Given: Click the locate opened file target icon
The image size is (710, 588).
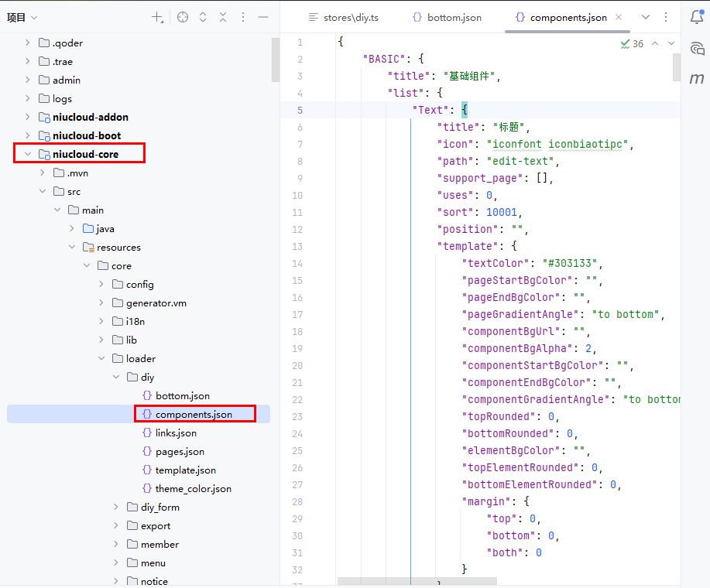Looking at the screenshot, I should (183, 17).
